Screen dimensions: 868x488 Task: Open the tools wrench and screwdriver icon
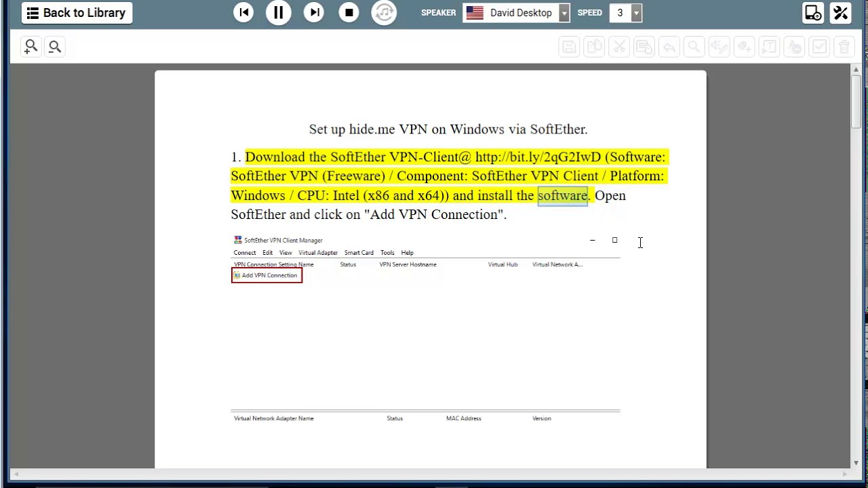pos(841,13)
